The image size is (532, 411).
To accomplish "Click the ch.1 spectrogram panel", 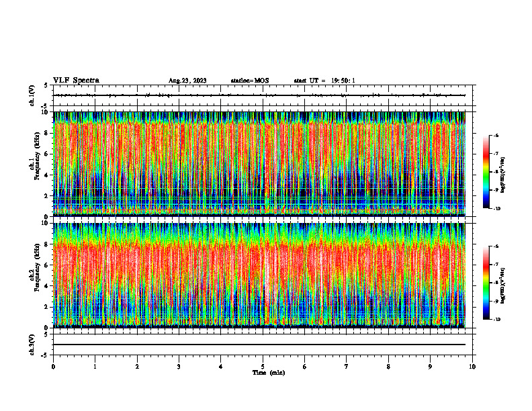I will (x=259, y=164).
